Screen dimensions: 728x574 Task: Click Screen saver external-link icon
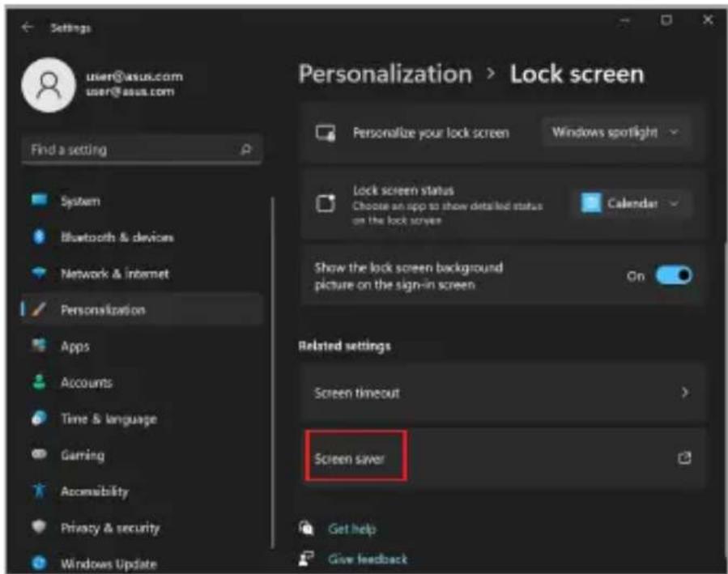[684, 458]
